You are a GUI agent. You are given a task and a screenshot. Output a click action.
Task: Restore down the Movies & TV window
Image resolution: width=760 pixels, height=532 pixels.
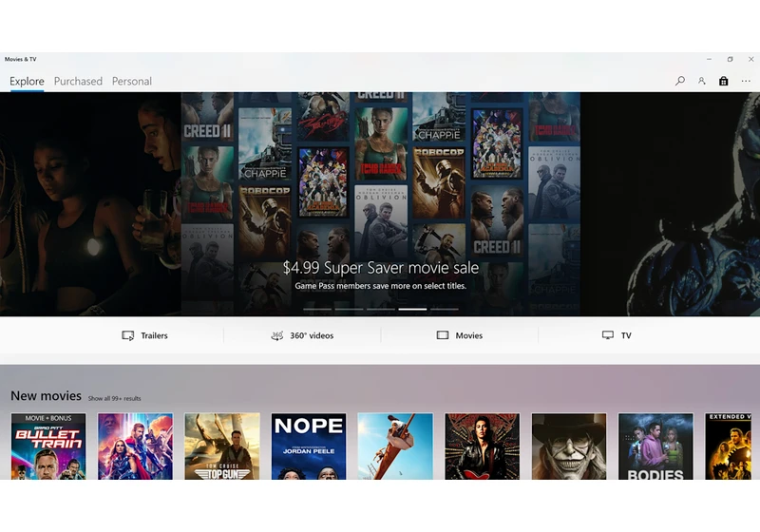click(730, 59)
